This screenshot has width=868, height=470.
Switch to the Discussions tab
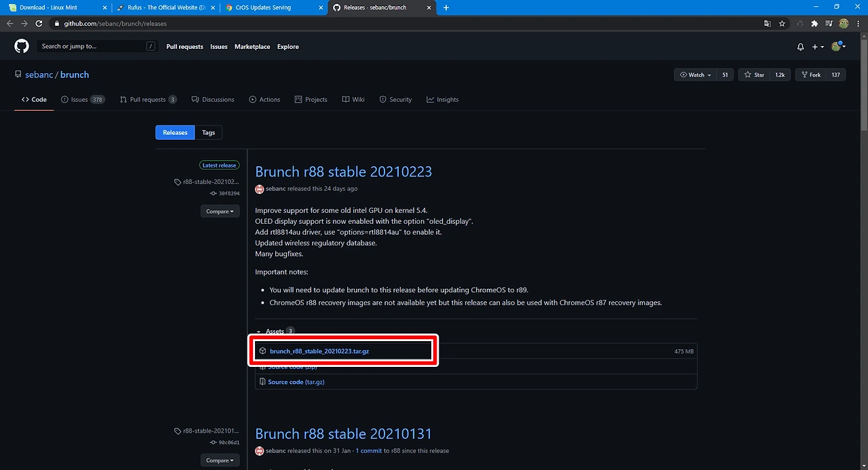point(213,99)
